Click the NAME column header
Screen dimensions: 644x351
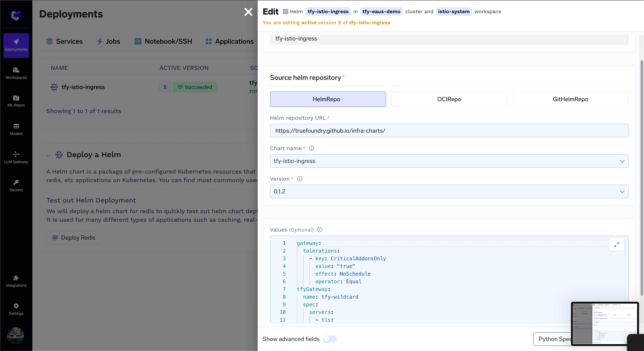tap(59, 68)
